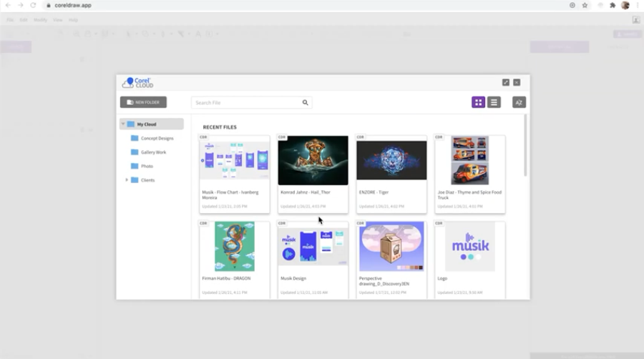Open Firman Hatibu DRAGON thumbnail
The image size is (644, 359).
[235, 247]
